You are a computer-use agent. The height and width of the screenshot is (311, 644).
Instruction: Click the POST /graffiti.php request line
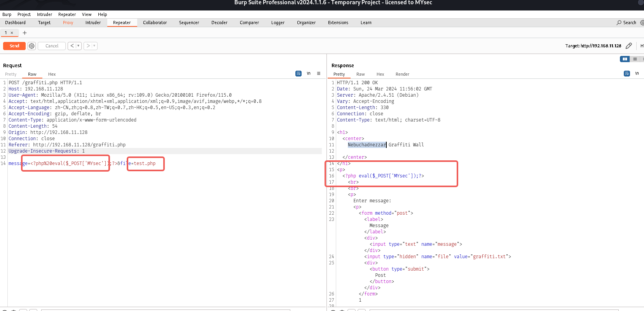tap(45, 83)
